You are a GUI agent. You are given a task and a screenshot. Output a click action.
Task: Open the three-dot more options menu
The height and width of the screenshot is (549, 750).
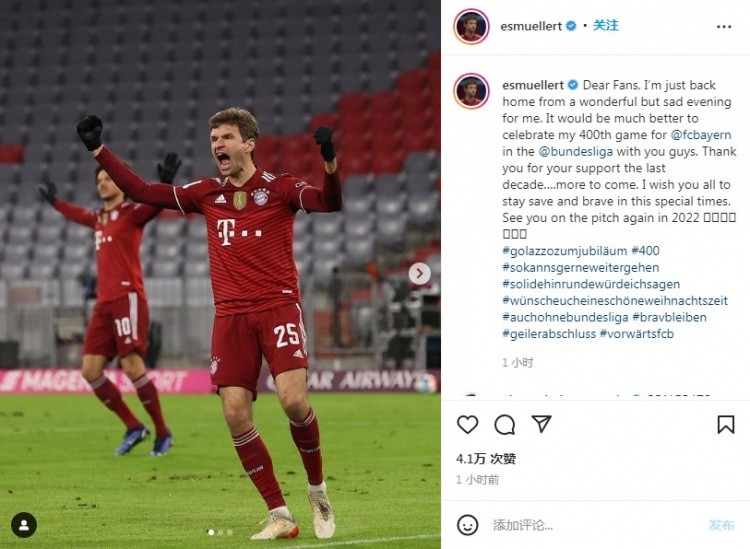(x=724, y=26)
